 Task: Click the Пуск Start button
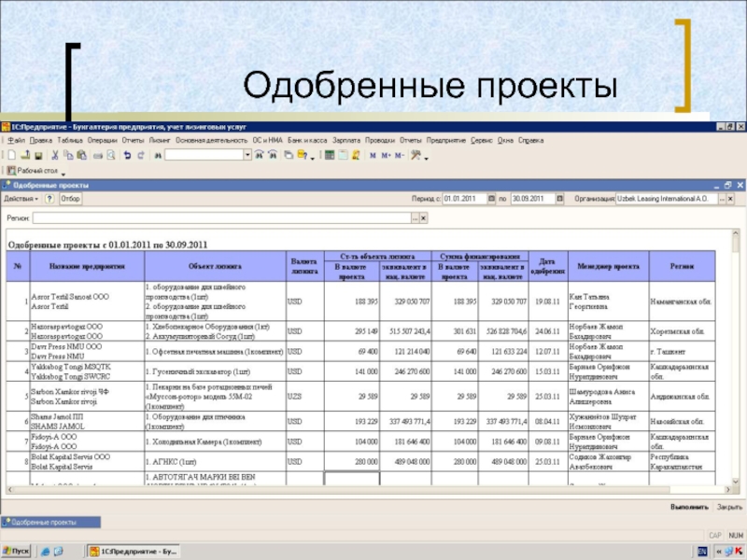[x=16, y=551]
